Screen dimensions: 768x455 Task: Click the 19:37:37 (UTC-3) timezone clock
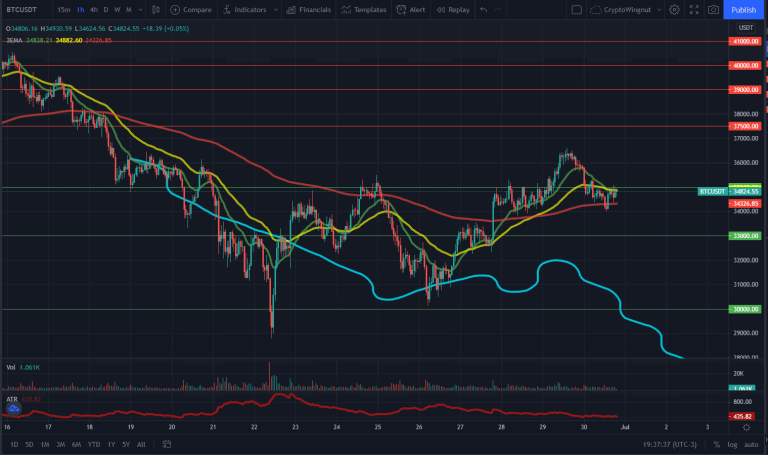pos(670,444)
